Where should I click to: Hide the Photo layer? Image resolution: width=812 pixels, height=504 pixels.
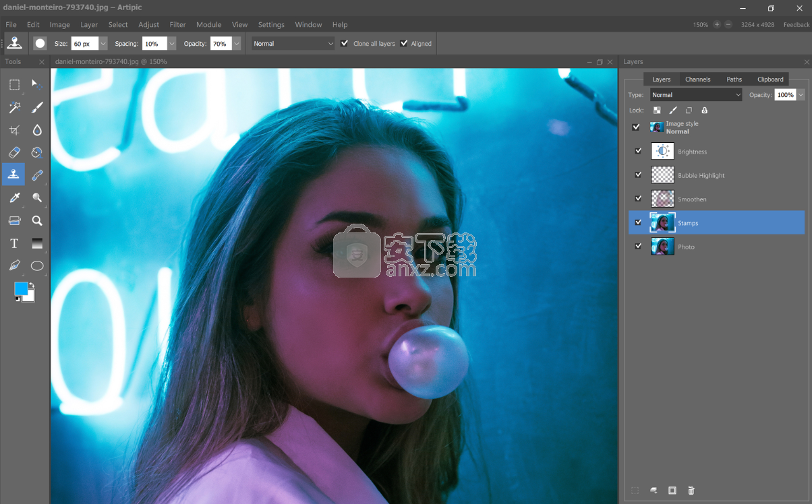(638, 246)
